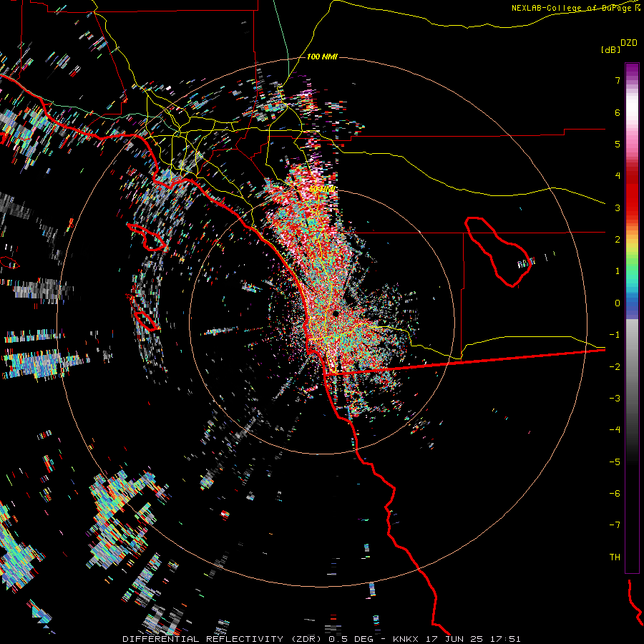Screen dimensions: 644x644
Task: Click the -1 value on the dB scale
Action: click(x=615, y=335)
